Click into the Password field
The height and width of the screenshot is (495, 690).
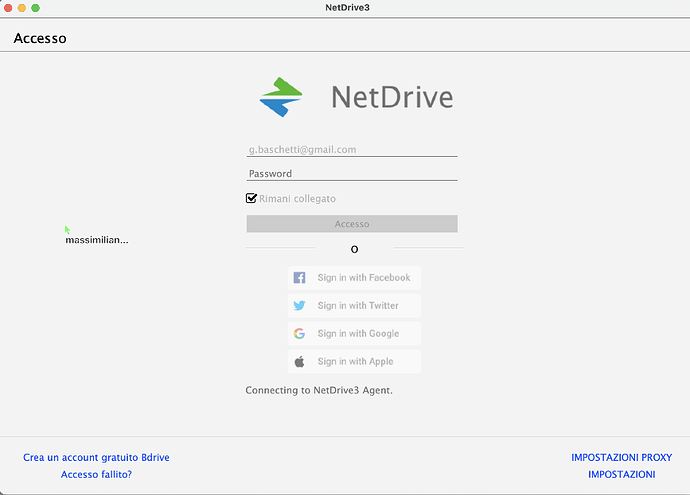[x=351, y=174]
